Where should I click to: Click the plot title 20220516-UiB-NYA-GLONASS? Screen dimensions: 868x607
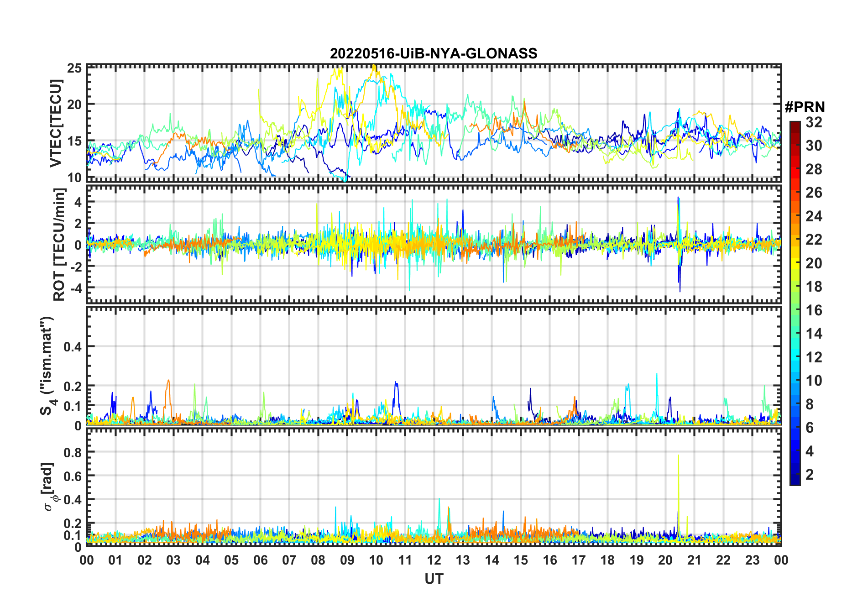pos(434,54)
